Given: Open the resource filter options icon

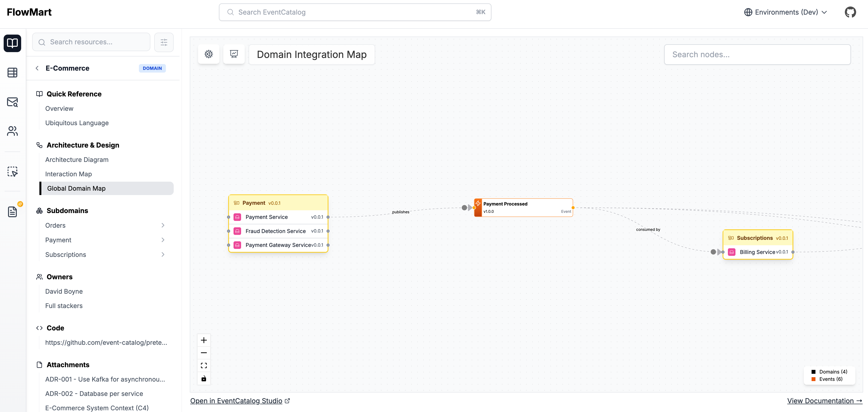Looking at the screenshot, I should click(x=164, y=42).
